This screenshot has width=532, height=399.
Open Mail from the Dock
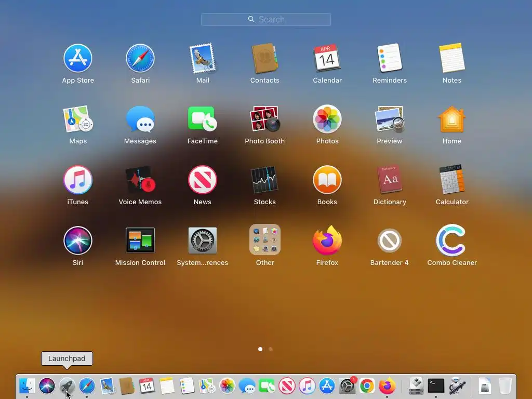(x=107, y=386)
